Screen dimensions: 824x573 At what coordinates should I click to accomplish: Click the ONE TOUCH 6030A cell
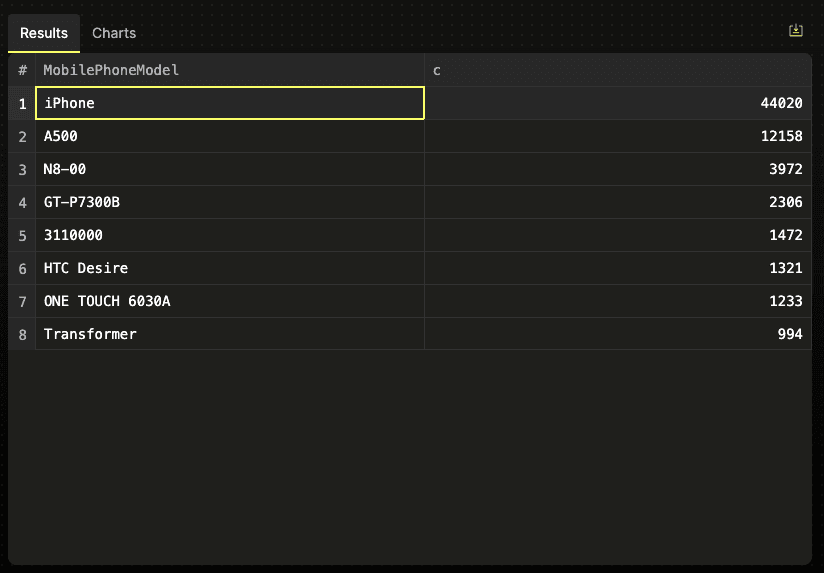(229, 301)
